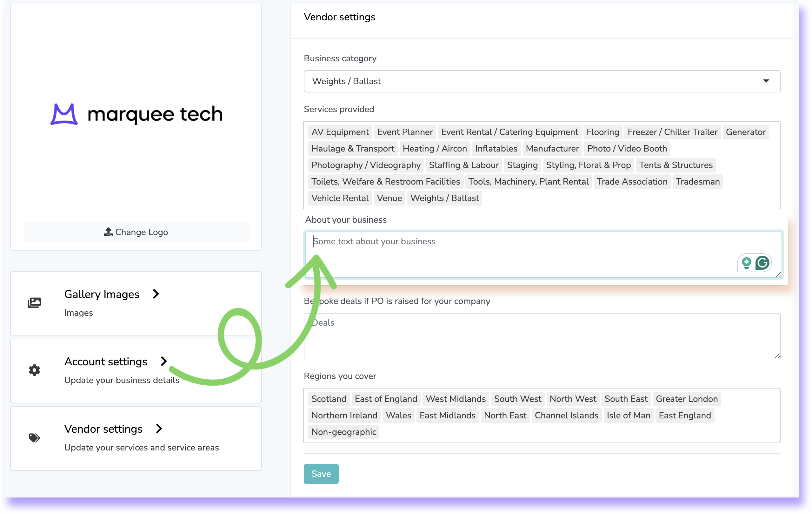This screenshot has width=812, height=514.
Task: Pick North East region tag
Action: [x=505, y=416]
